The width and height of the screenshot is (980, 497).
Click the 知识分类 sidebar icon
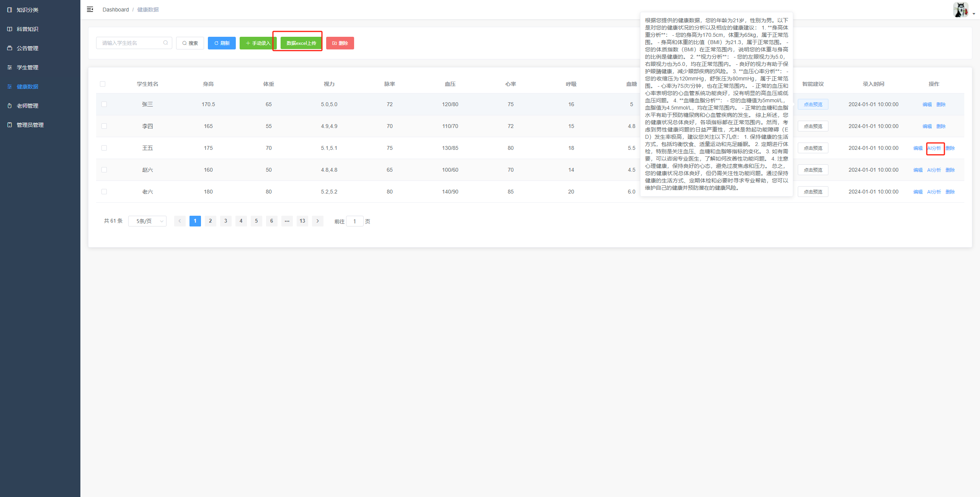coord(10,10)
